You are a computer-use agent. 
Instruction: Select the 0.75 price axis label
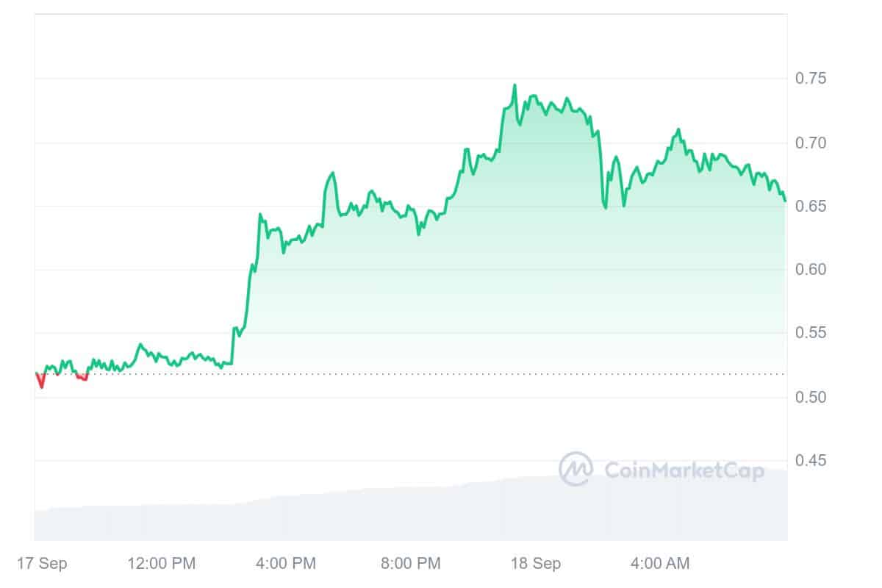811,79
